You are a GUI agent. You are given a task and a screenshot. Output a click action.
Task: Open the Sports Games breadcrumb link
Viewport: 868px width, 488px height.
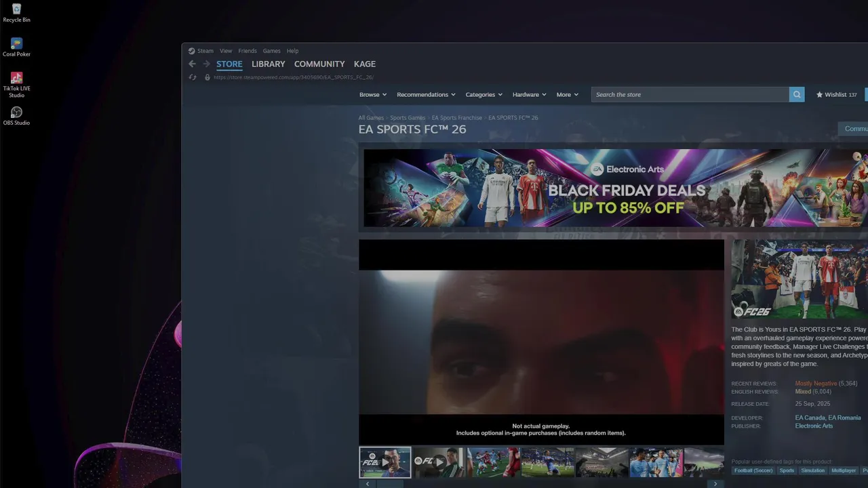(408, 118)
